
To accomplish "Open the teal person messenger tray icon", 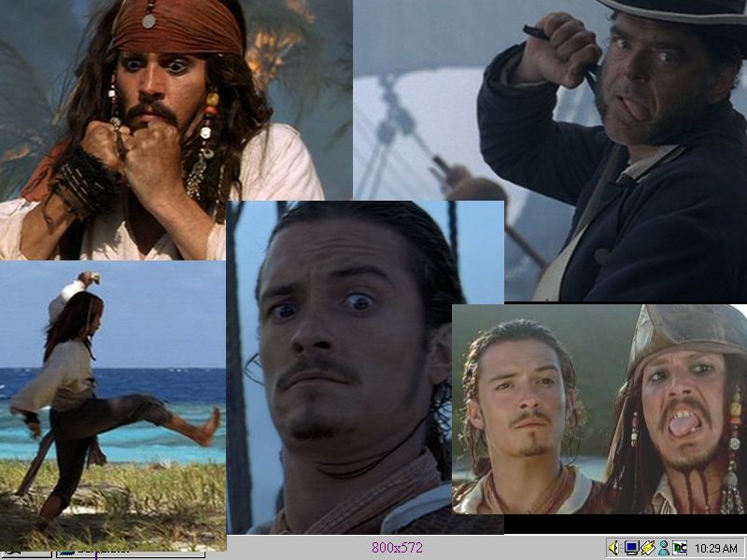I will [x=663, y=548].
